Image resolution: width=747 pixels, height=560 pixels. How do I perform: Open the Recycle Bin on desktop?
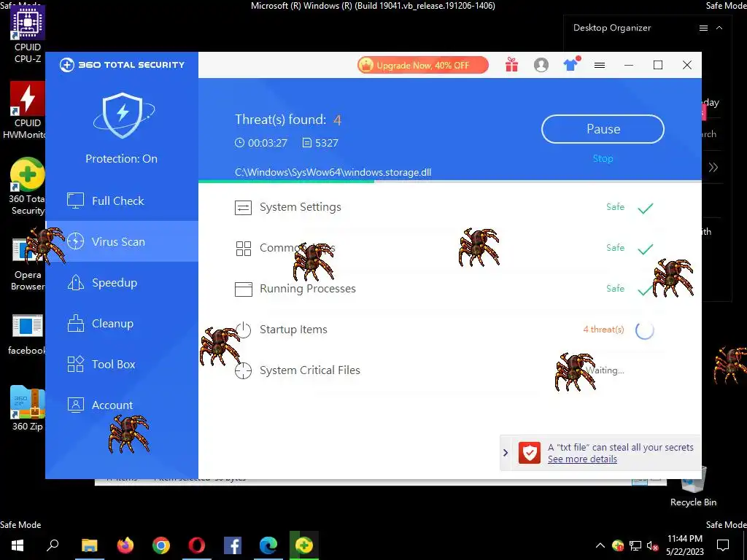click(693, 486)
